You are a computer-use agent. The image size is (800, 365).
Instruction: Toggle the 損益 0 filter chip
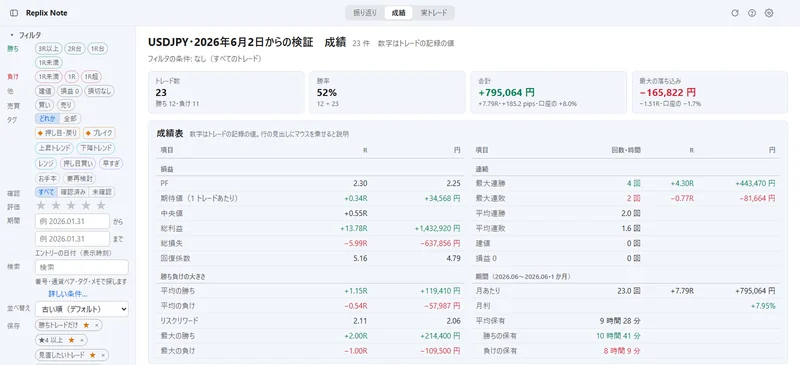point(69,91)
